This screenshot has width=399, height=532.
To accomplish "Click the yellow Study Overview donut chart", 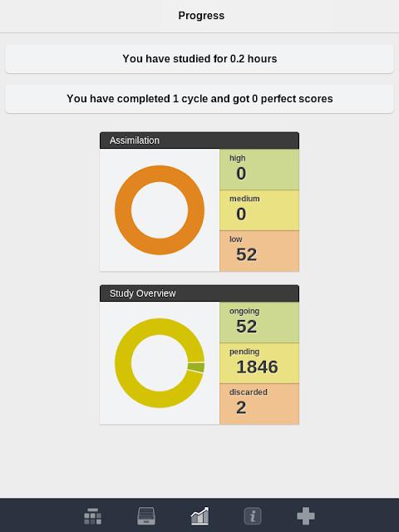I will 160,363.
